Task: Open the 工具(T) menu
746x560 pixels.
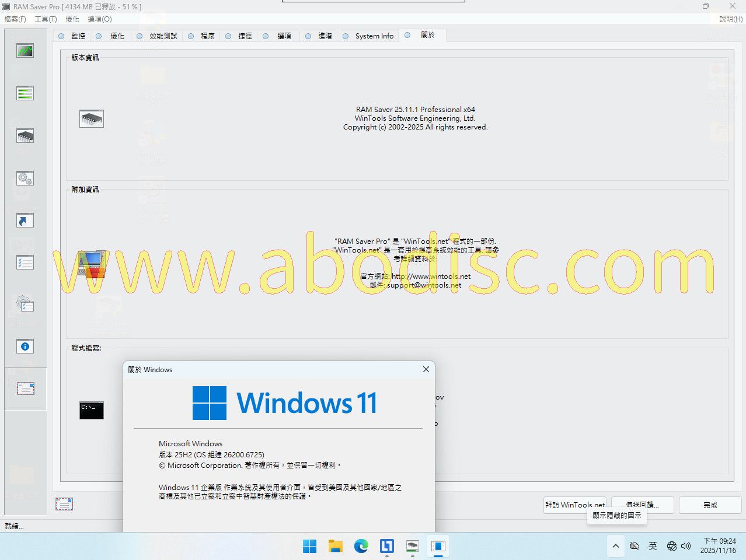Action: pyautogui.click(x=46, y=19)
